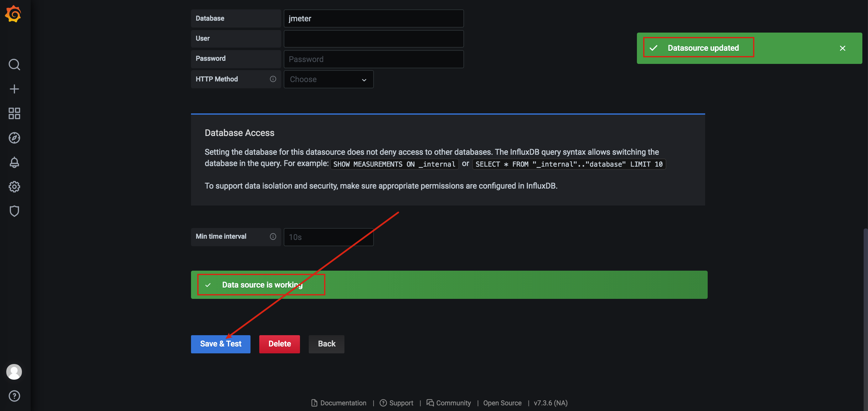Dismiss the Datasource updated notification

point(842,48)
